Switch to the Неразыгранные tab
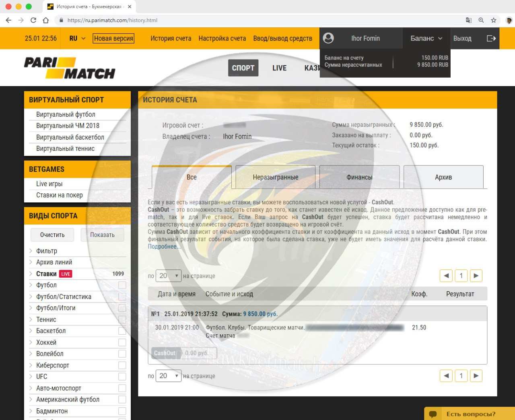 276,177
